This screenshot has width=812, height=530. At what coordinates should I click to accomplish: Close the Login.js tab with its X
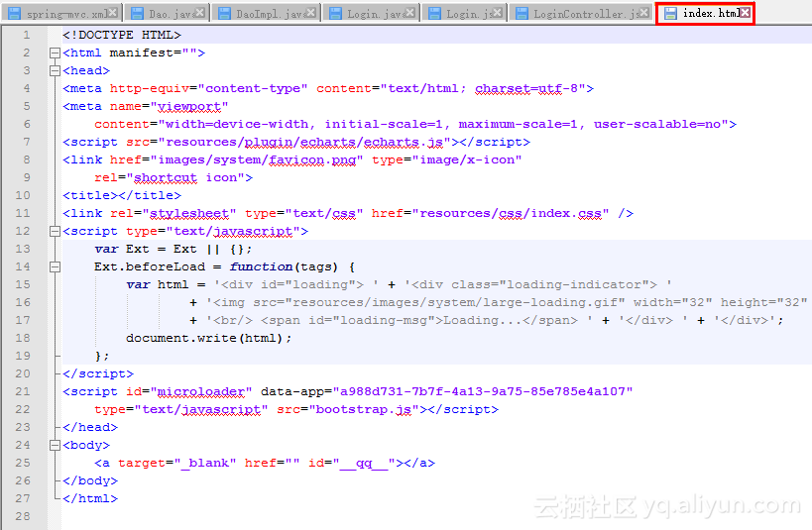(498, 13)
